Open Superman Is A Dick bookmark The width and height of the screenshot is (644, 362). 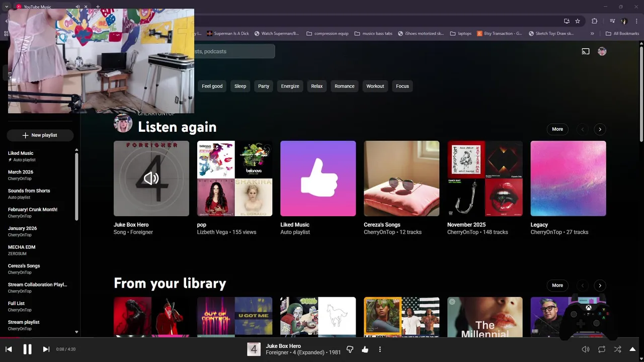pos(227,34)
